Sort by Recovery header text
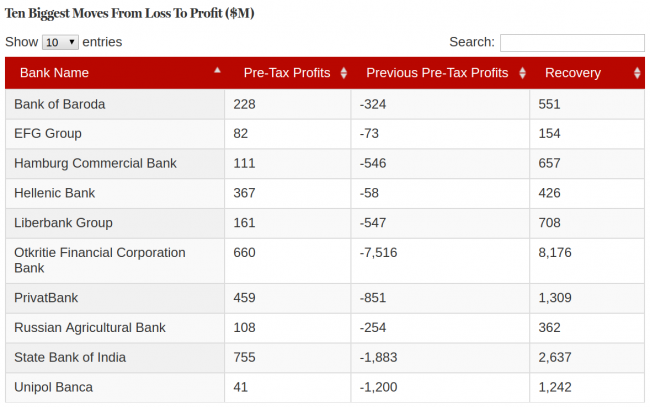The height and width of the screenshot is (407, 650). click(x=573, y=73)
